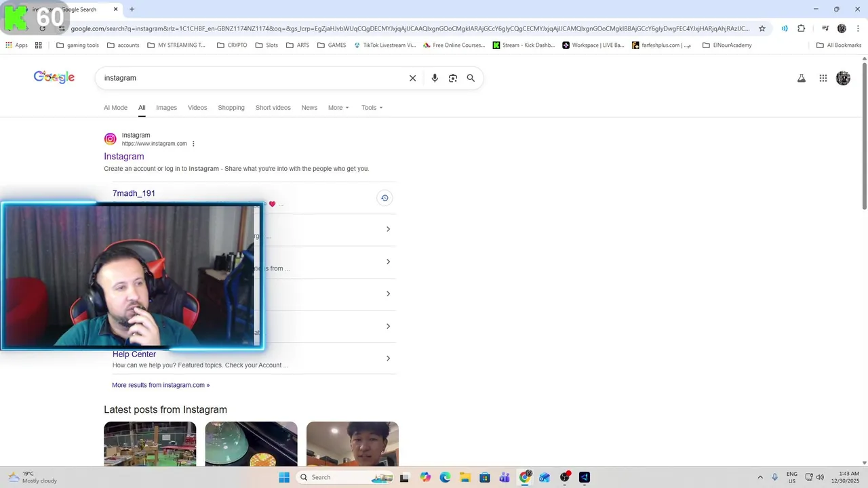Open the Instagram favicon in the search result
This screenshot has width=868, height=488.
click(110, 139)
